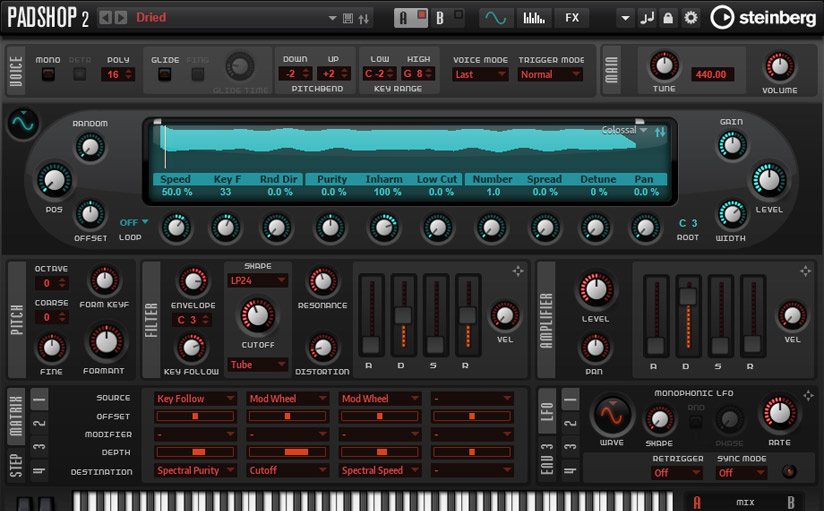This screenshot has height=511, width=824.
Task: Click the round button beside Sync Mode
Action: [x=789, y=472]
